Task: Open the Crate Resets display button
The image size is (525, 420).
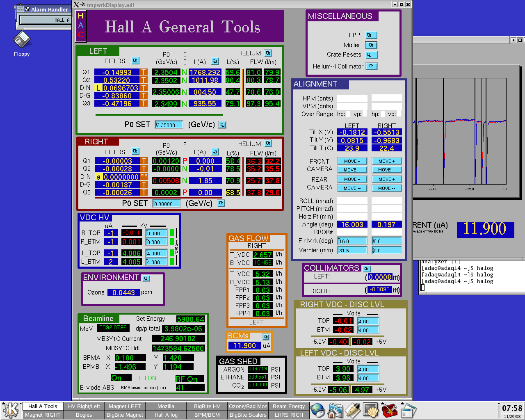Action: tap(371, 55)
